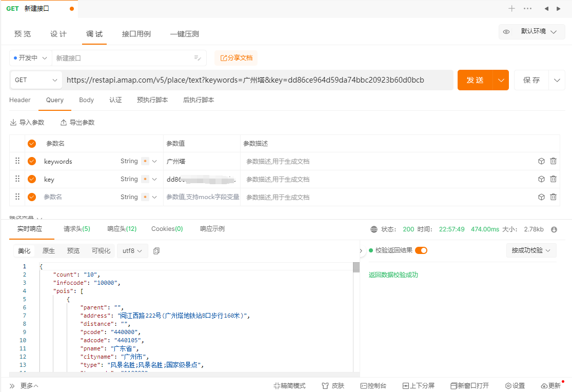The image size is (572, 392).
Task: Toggle 精简模式 compact mode icon
Action: 289,385
